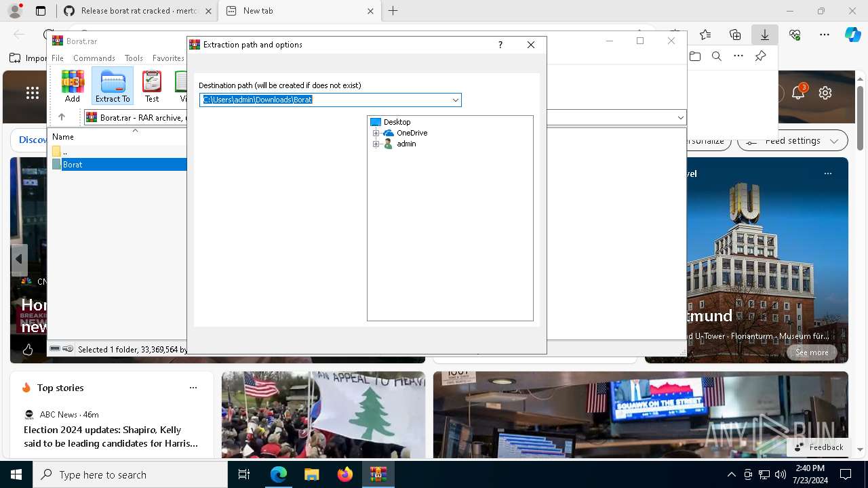868x488 pixels.
Task: Open the downloads folder icon in the Downloads panel
Action: [695, 56]
